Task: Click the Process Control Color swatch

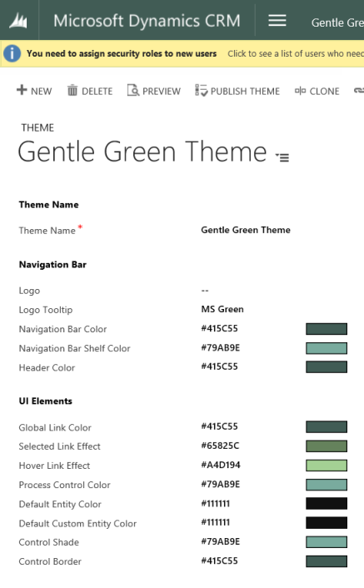Action: click(327, 485)
